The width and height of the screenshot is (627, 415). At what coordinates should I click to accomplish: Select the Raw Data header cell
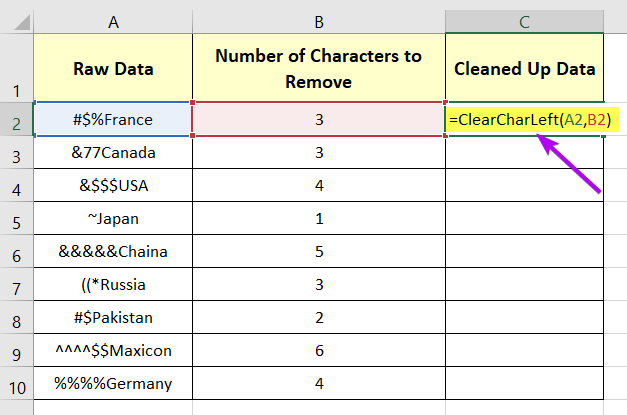coord(113,68)
